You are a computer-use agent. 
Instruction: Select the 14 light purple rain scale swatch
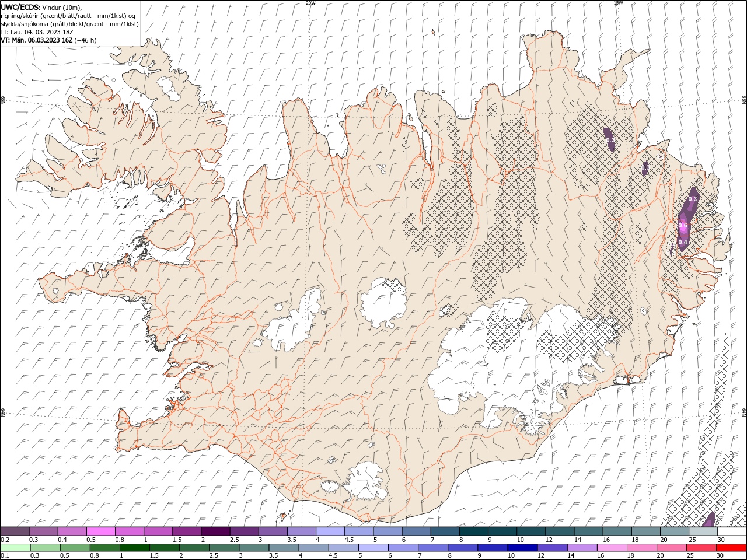(x=582, y=548)
